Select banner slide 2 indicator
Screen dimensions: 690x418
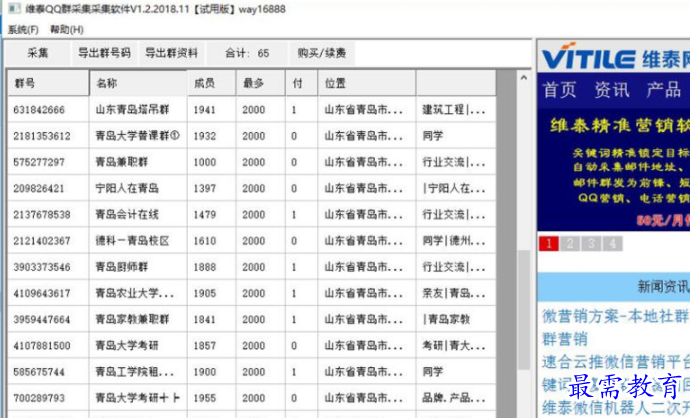(570, 243)
